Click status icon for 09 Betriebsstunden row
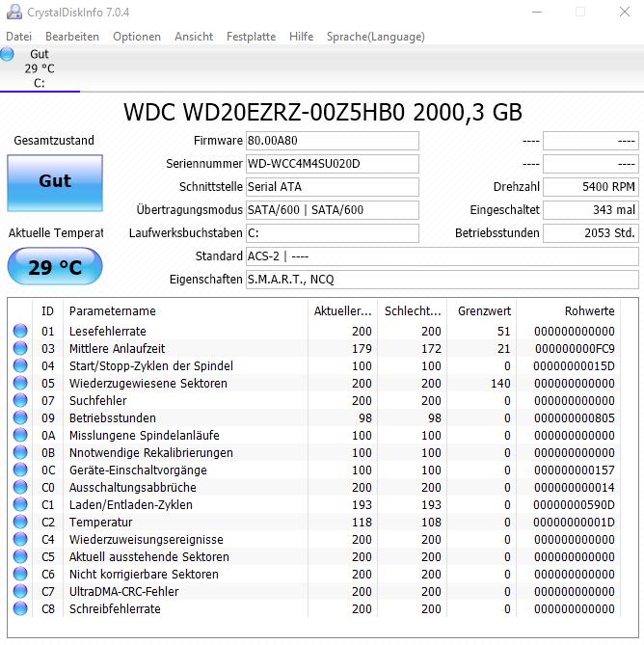The height and width of the screenshot is (645, 644). point(20,417)
